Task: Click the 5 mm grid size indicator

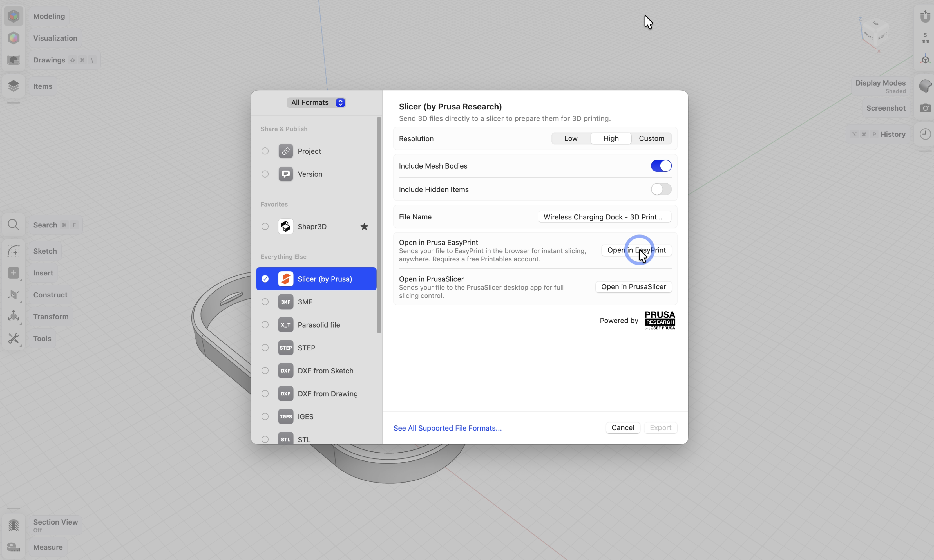Action: tap(925, 38)
